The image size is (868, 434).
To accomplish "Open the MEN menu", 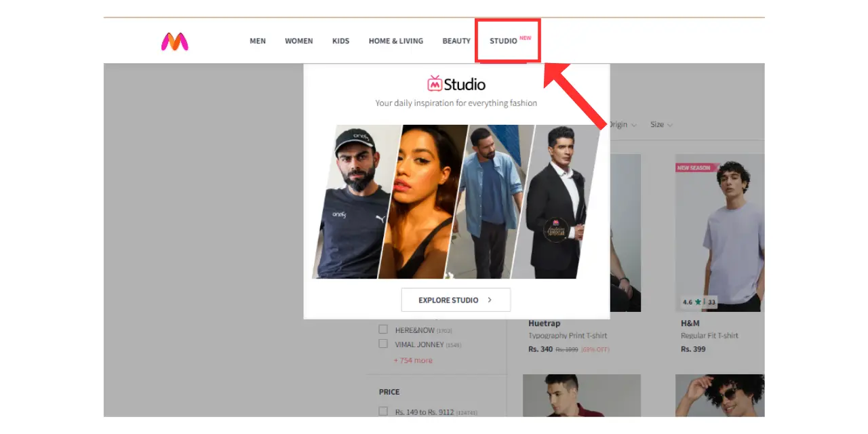I will click(x=258, y=41).
